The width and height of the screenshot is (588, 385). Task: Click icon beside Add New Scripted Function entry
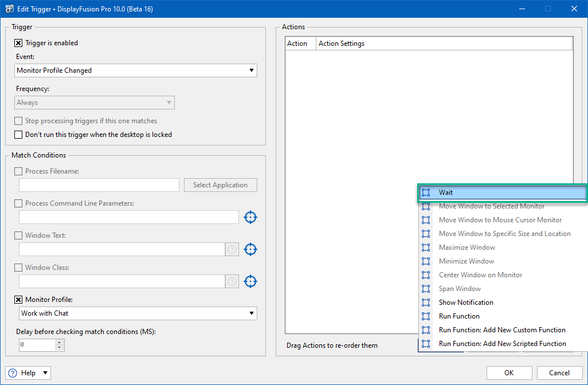(x=426, y=344)
